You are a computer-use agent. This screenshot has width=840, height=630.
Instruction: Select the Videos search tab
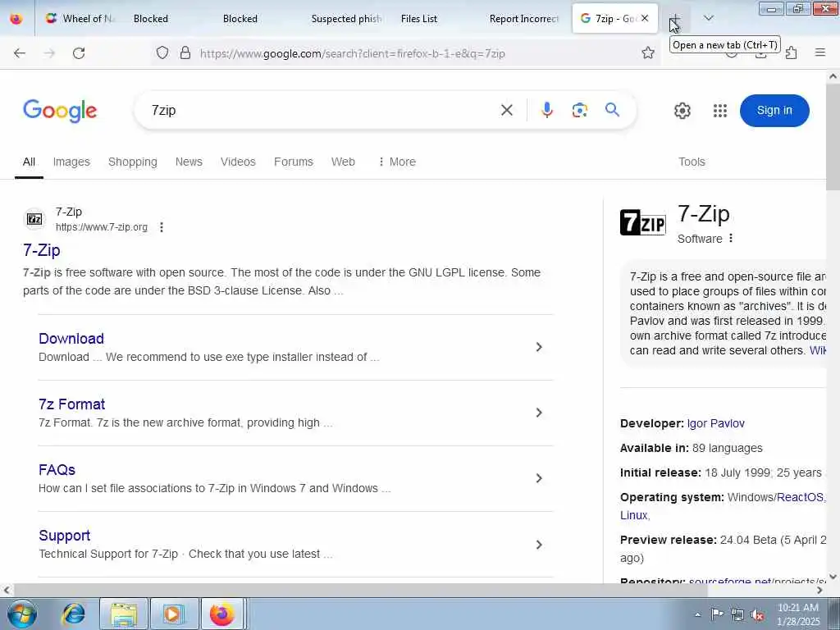(238, 162)
